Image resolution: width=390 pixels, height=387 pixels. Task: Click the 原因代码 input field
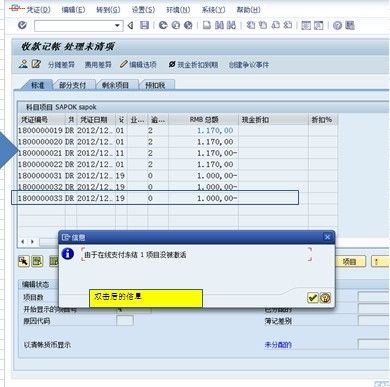point(125,321)
